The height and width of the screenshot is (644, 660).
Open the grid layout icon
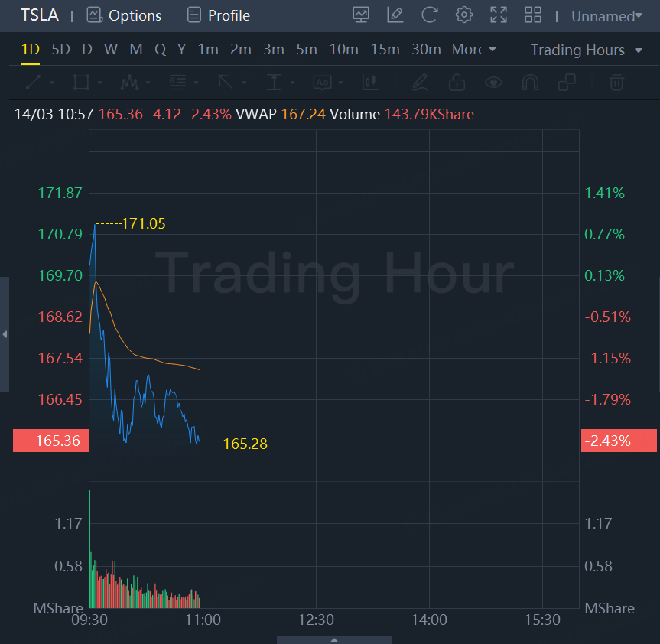pos(533,15)
